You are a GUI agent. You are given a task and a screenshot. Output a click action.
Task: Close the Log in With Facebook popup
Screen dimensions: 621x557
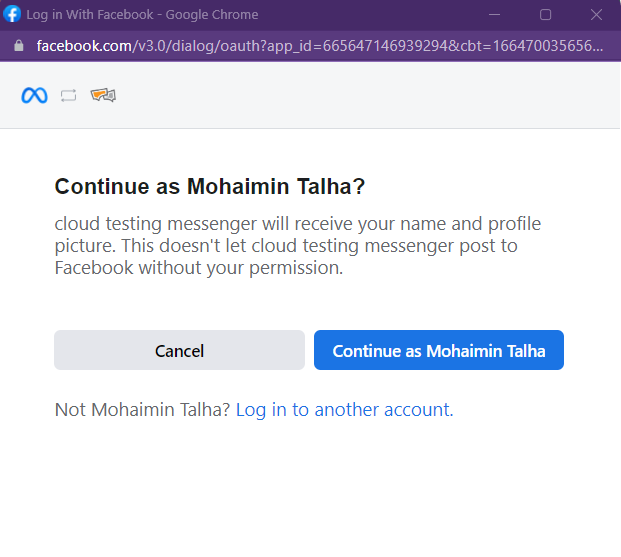(x=596, y=15)
